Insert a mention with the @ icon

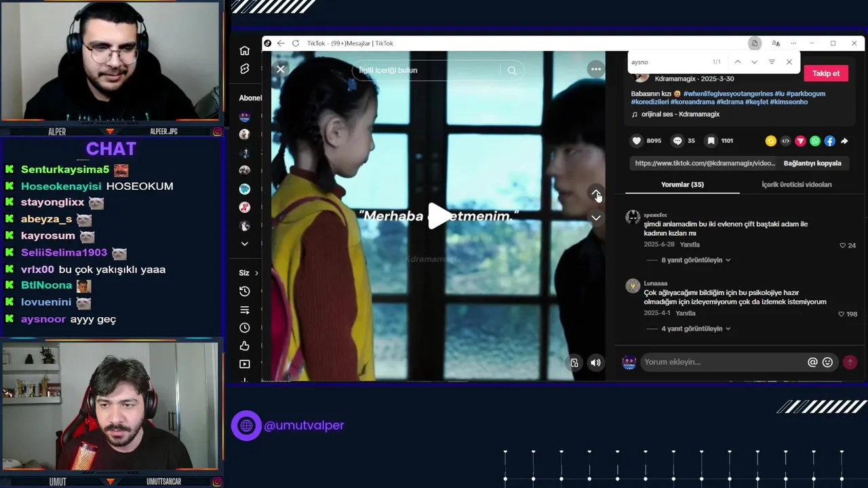812,363
